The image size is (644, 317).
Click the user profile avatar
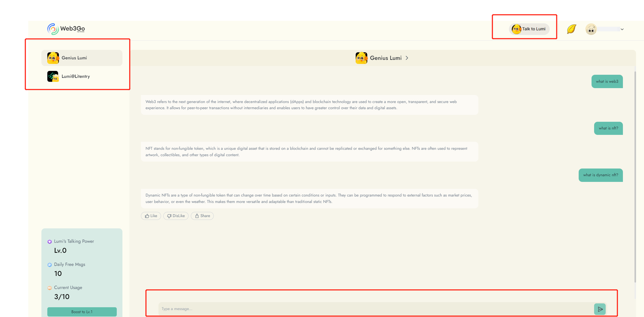click(x=591, y=29)
